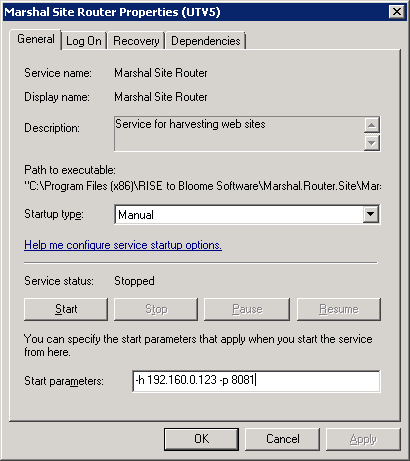
Task: Select the Manual startup type field
Action: [x=247, y=214]
